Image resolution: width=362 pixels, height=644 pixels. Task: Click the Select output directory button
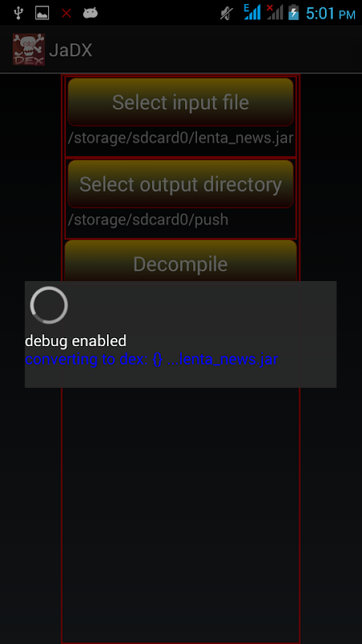pos(180,184)
